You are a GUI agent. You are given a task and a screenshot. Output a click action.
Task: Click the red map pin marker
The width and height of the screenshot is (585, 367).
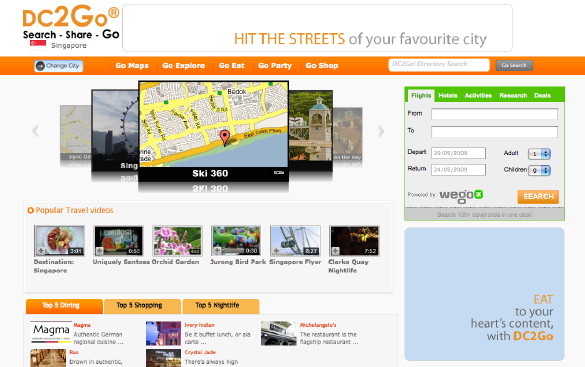click(224, 138)
